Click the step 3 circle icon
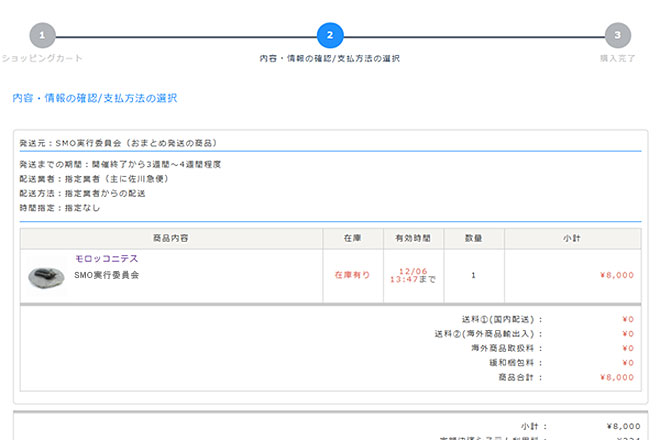The image size is (660, 440). click(x=618, y=36)
